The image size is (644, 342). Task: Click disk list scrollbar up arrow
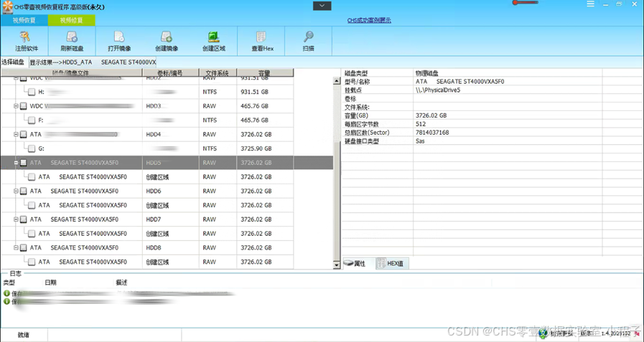[x=337, y=81]
